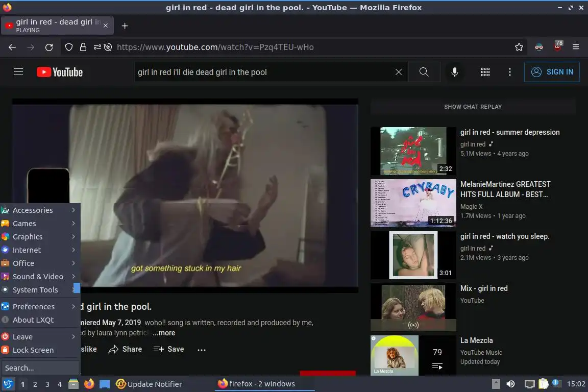Choose Lock Screen from menu
Viewport: 588px width, 392px height.
[x=40, y=350]
